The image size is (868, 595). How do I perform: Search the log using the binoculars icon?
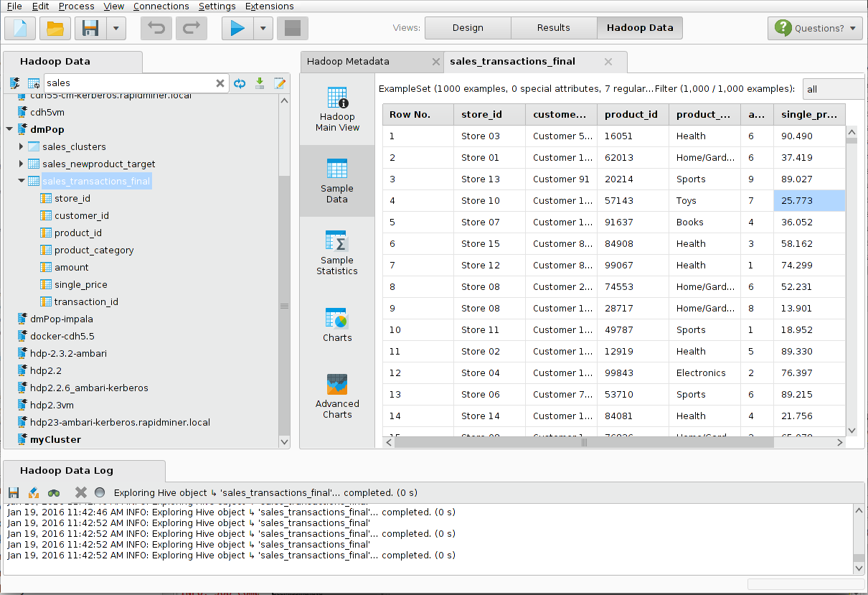click(x=54, y=492)
